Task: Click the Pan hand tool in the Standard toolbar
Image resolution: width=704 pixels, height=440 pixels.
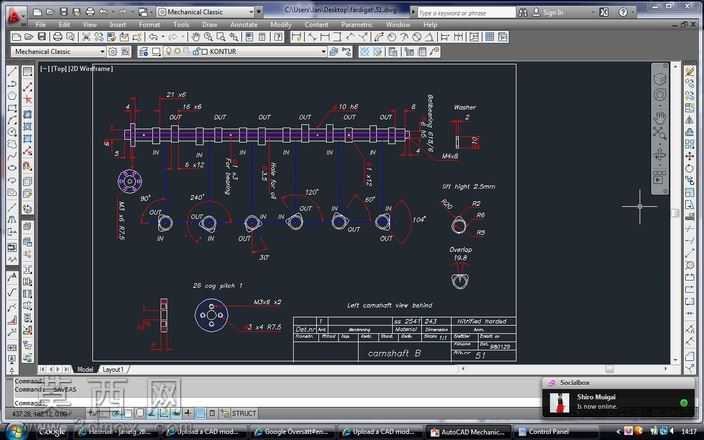Action: pos(195,37)
